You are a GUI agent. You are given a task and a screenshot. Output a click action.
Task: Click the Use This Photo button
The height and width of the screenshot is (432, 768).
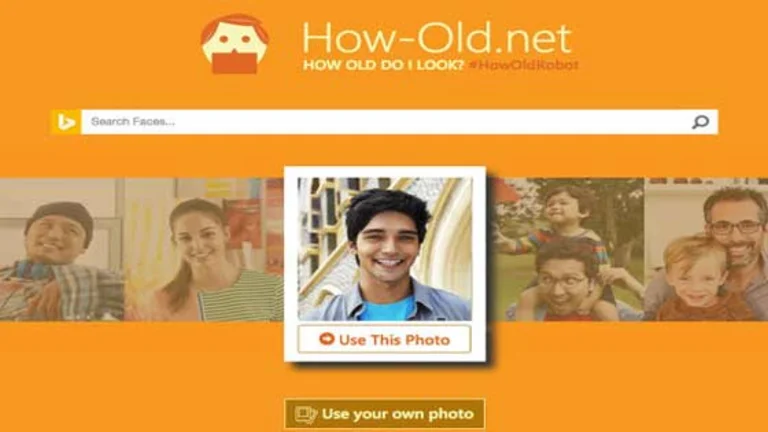pyautogui.click(x=384, y=339)
